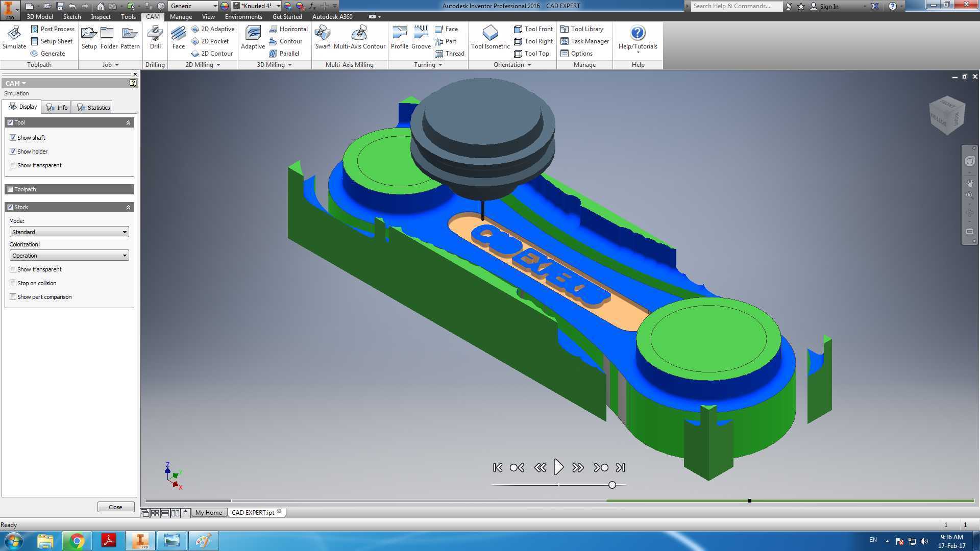
Task: Select the Face milling operation
Action: coord(179,38)
